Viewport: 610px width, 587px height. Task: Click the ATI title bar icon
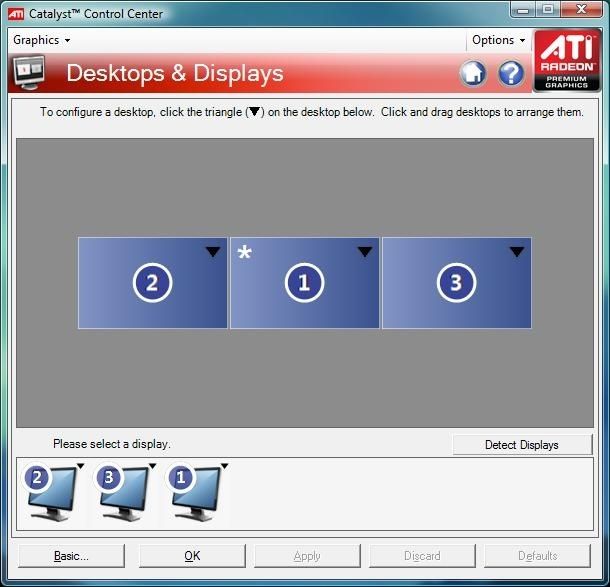point(16,14)
